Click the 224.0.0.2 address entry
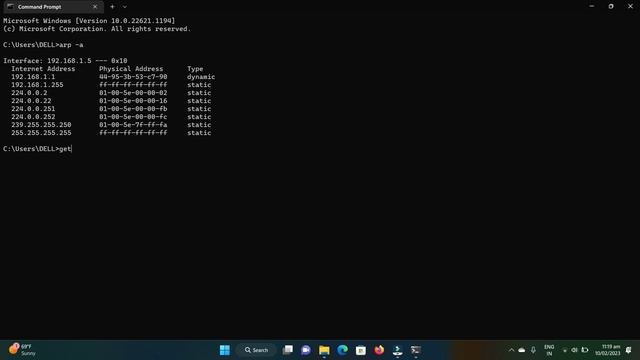640x360 pixels. [29, 93]
